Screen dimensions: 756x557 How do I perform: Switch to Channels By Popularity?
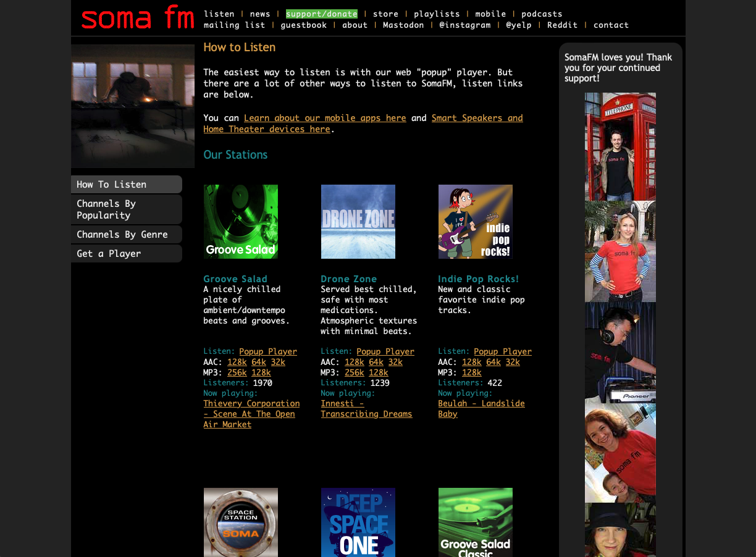(x=106, y=209)
